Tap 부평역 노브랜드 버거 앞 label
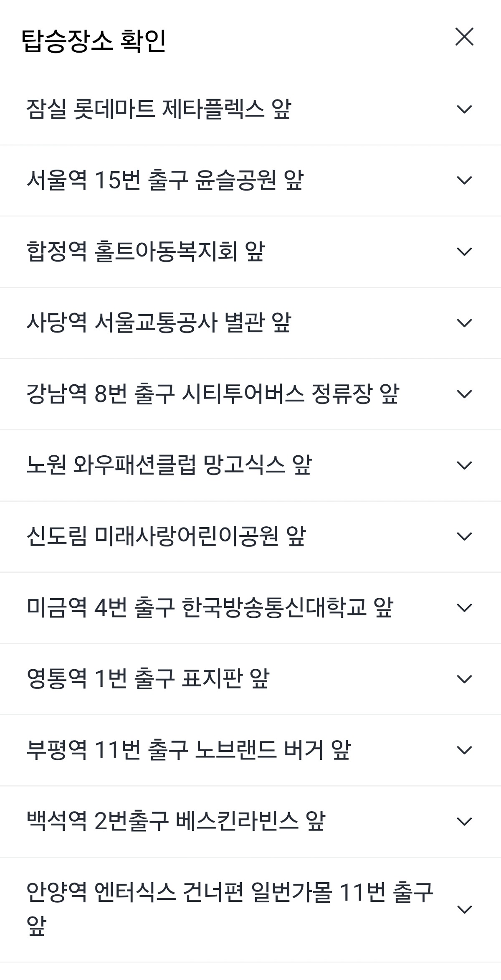 [x=188, y=750]
